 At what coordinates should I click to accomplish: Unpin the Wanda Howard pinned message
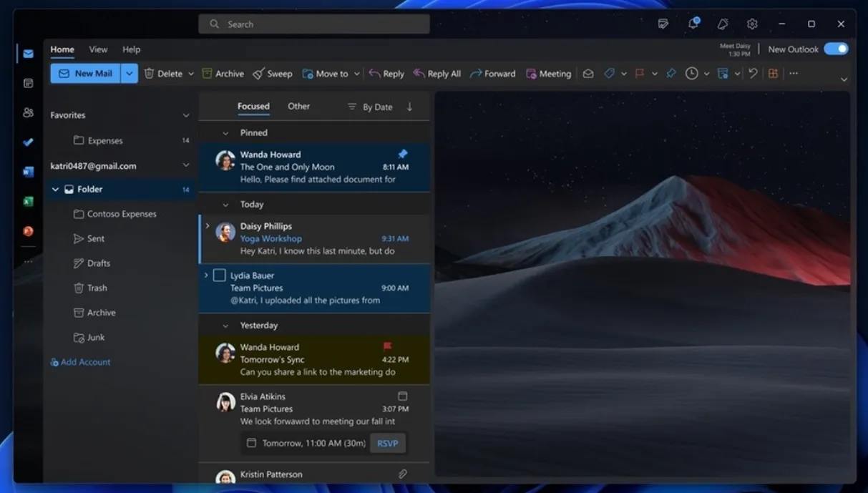[402, 154]
